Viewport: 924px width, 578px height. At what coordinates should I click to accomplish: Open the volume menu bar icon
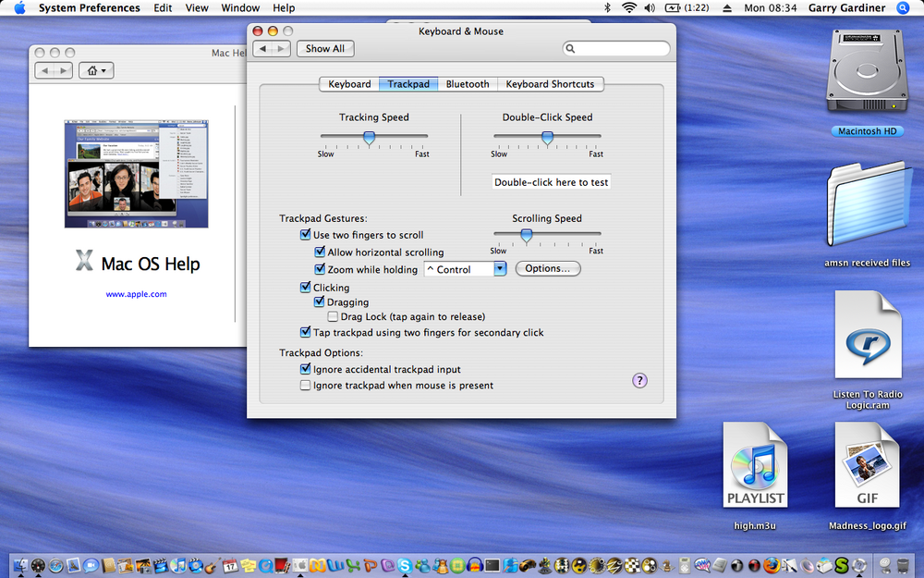tap(650, 7)
